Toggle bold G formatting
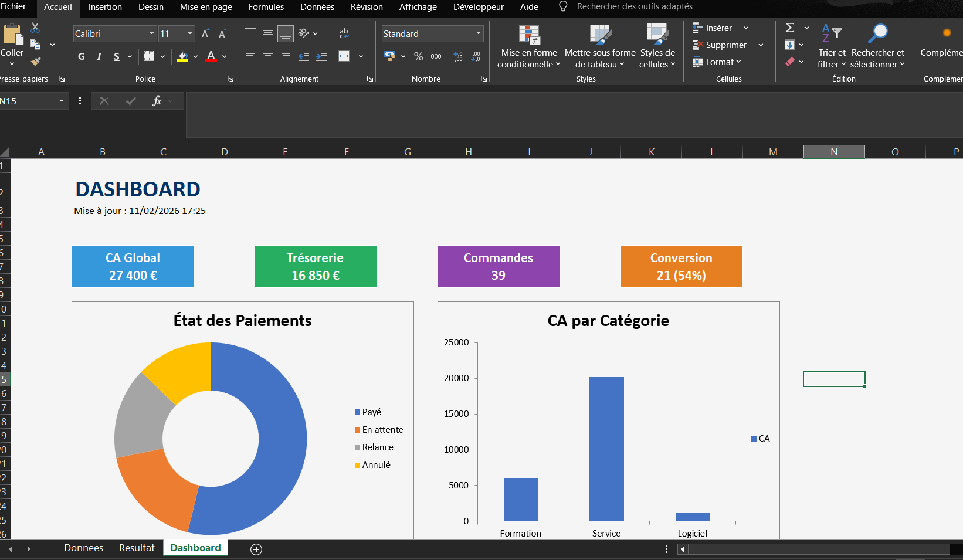 click(x=82, y=56)
